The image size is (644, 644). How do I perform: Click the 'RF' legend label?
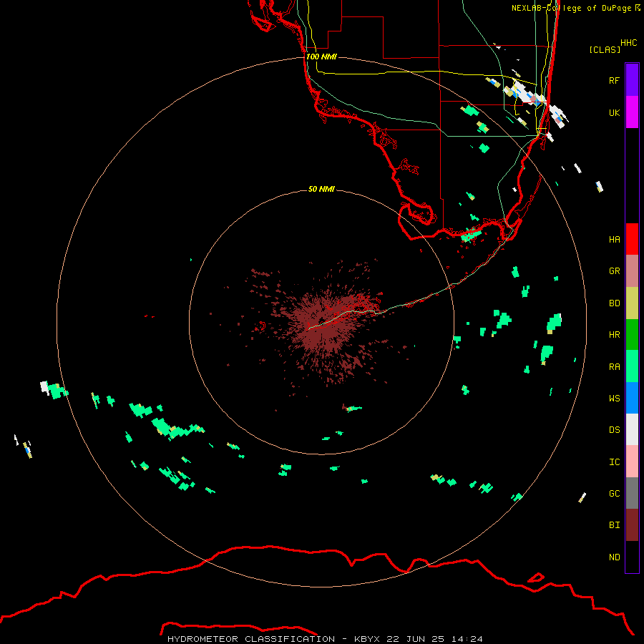[614, 80]
